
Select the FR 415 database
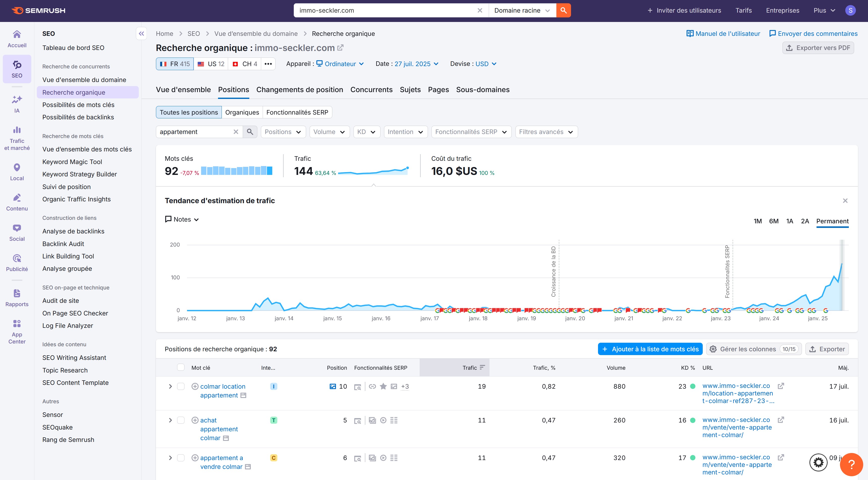coord(175,64)
